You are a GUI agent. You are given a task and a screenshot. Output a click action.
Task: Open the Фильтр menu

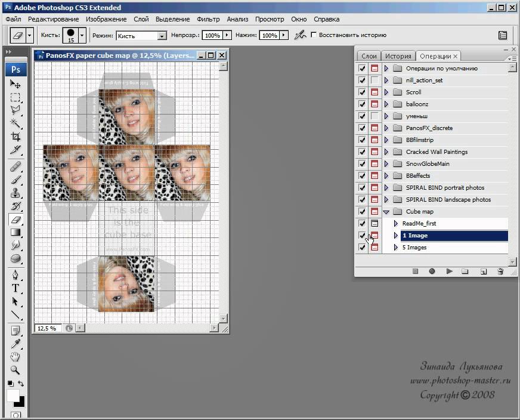coord(208,19)
